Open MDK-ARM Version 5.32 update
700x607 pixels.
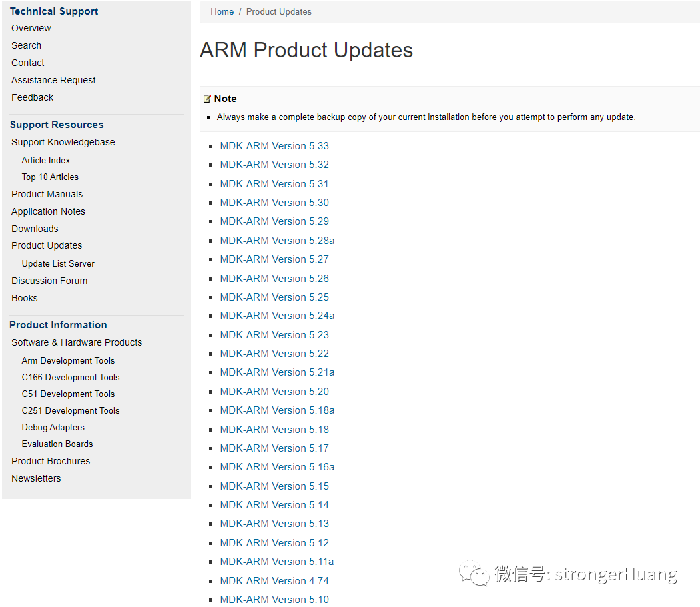pos(274,165)
